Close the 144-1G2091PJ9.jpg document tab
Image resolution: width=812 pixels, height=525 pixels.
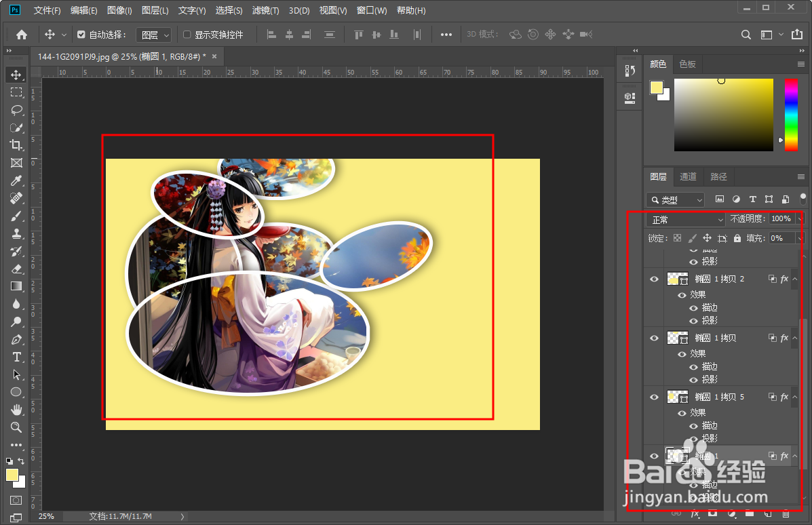click(x=214, y=56)
